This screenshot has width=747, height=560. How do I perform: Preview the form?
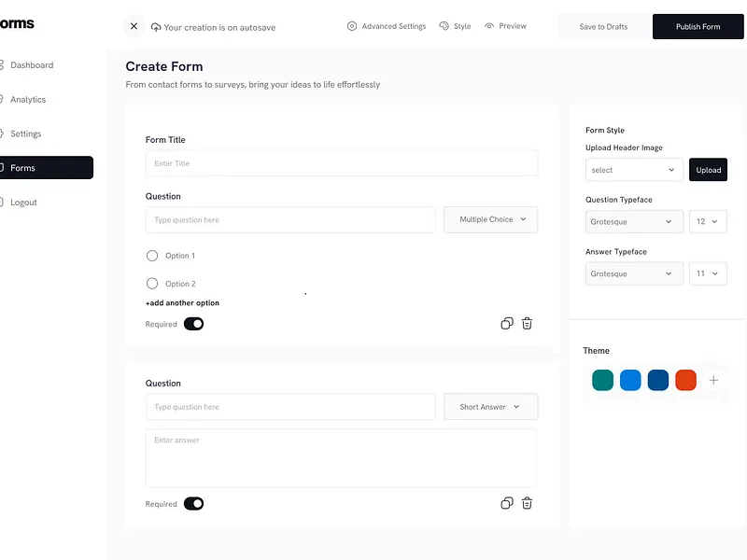[505, 26]
